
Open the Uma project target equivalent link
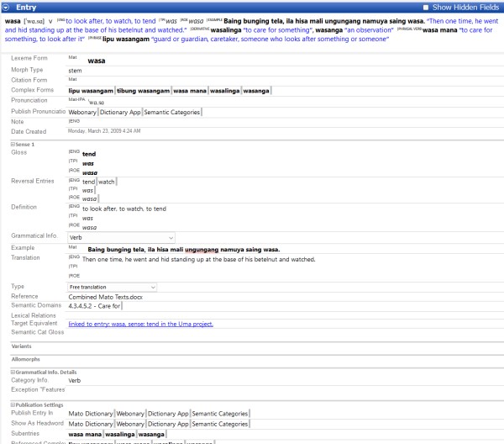tap(141, 324)
